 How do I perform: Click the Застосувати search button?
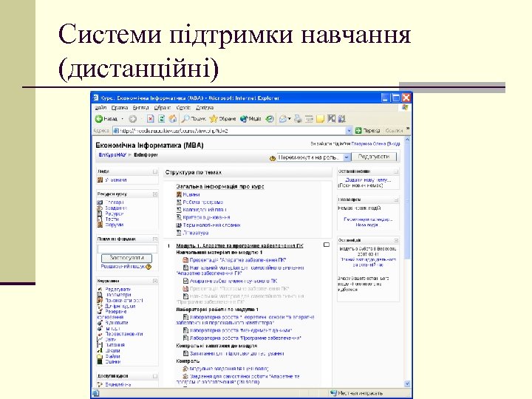pos(126,258)
